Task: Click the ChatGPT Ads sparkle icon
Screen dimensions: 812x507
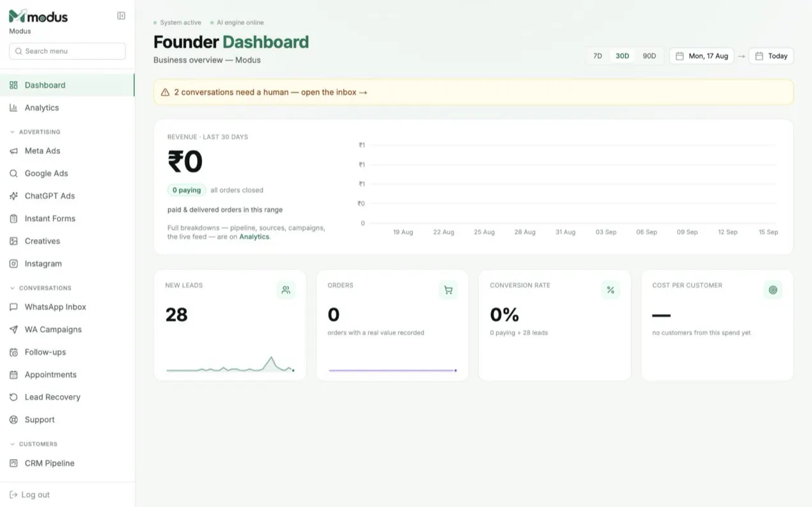Action: pyautogui.click(x=13, y=196)
